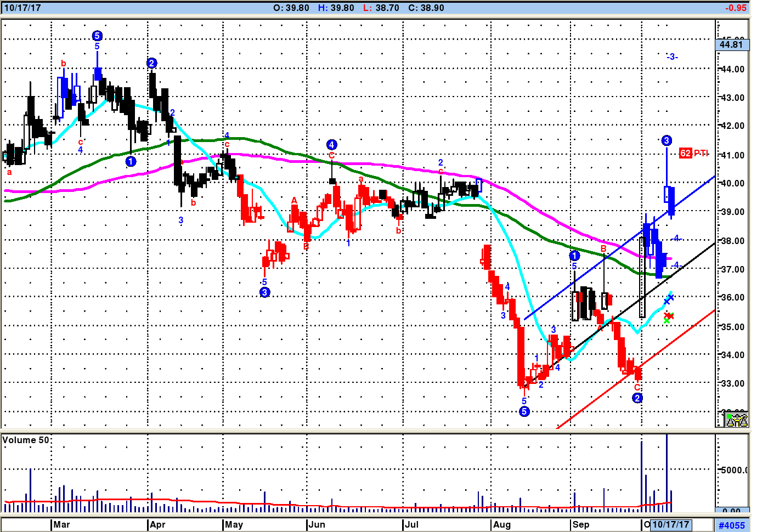Select the circled 5 wave marker at the March peak
This screenshot has width=768, height=532.
coord(97,36)
